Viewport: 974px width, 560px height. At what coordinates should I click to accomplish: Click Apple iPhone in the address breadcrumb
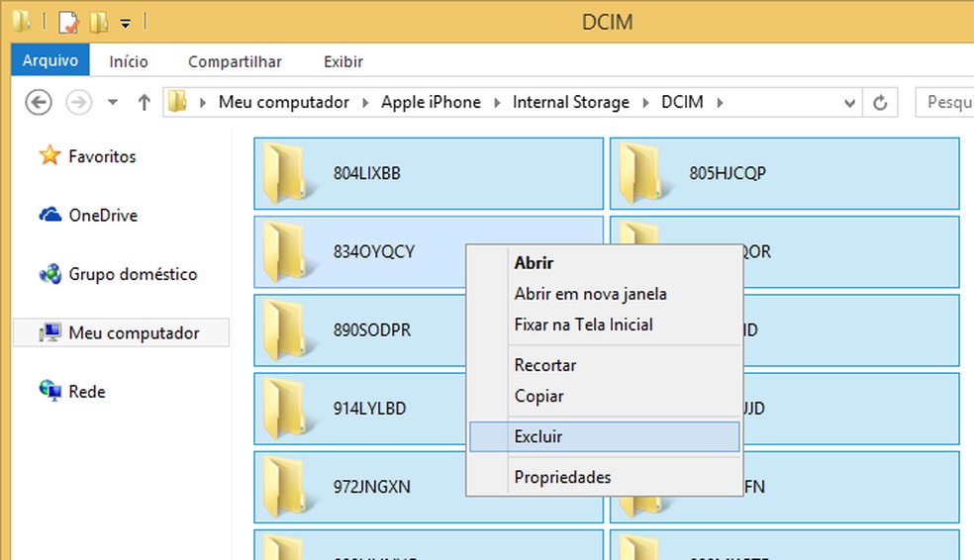[431, 102]
